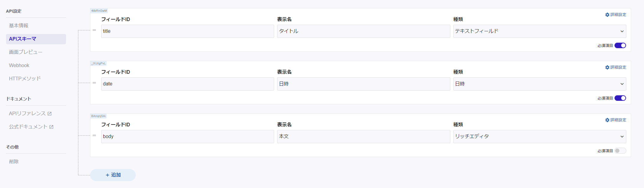Click the drag handle beside the body field
The width and height of the screenshot is (644, 188).
click(94, 135)
